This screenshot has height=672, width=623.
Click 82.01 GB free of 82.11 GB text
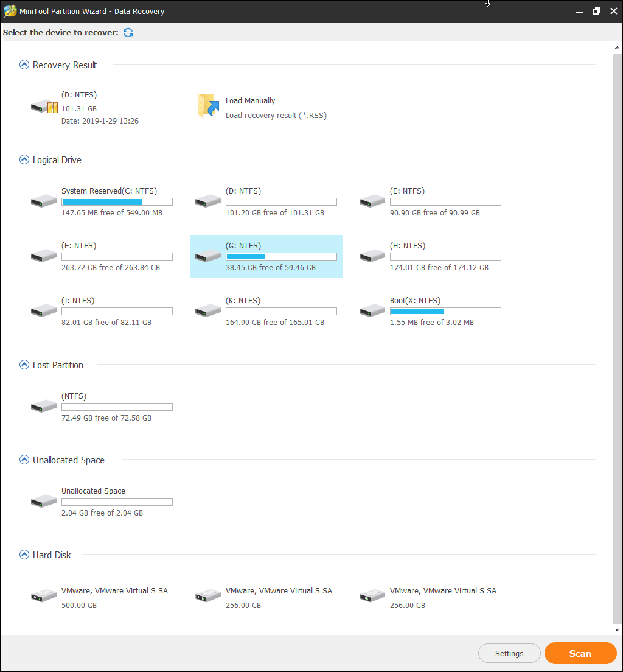[x=106, y=322]
